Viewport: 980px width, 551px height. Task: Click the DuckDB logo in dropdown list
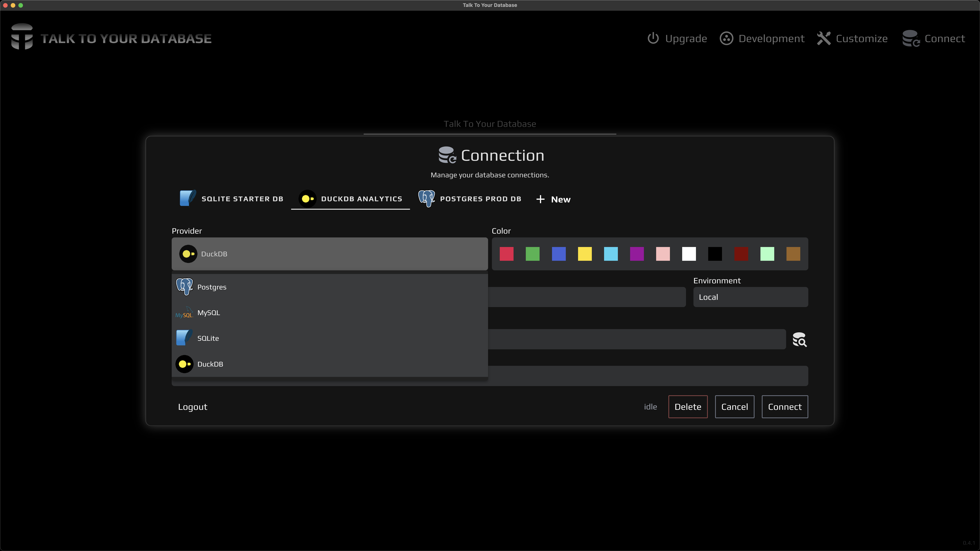pos(185,364)
